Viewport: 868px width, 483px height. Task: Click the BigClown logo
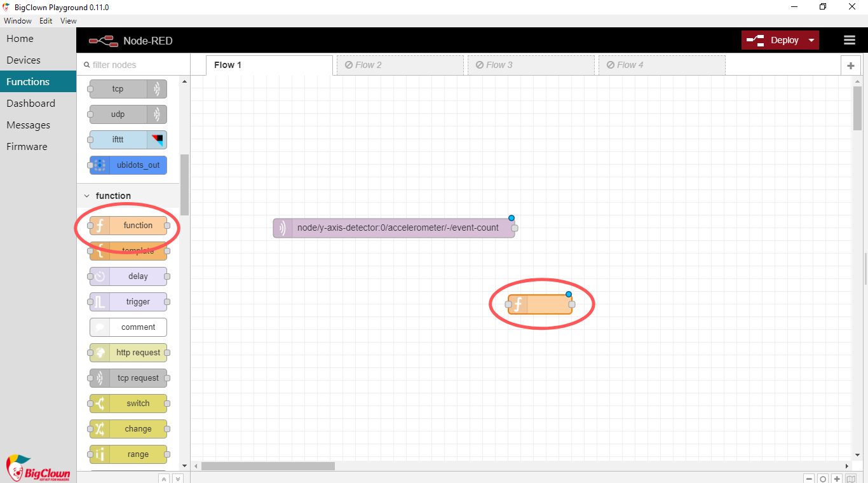tap(38, 468)
